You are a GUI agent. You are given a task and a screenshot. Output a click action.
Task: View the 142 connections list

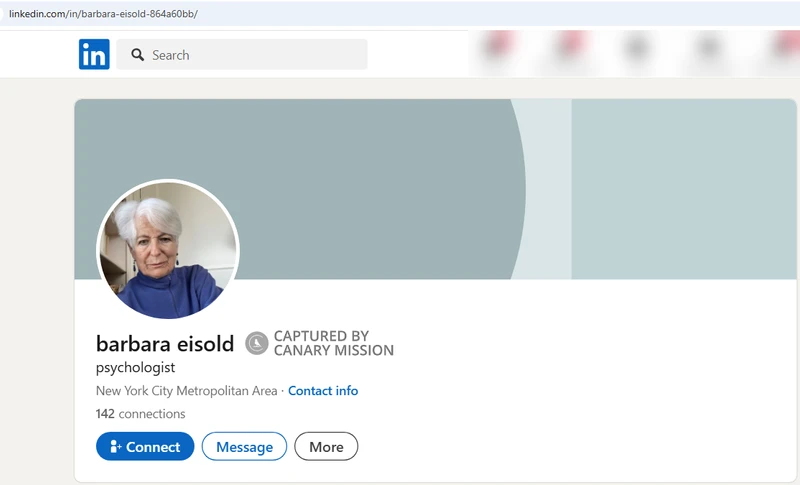point(141,414)
